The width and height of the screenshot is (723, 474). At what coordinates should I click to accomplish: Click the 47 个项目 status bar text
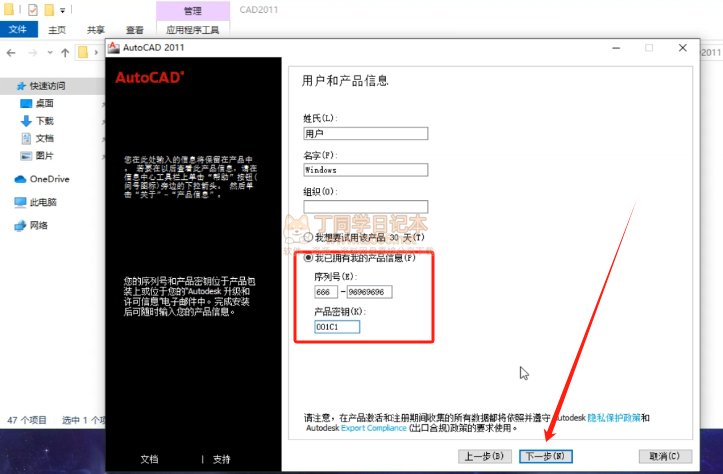27,420
